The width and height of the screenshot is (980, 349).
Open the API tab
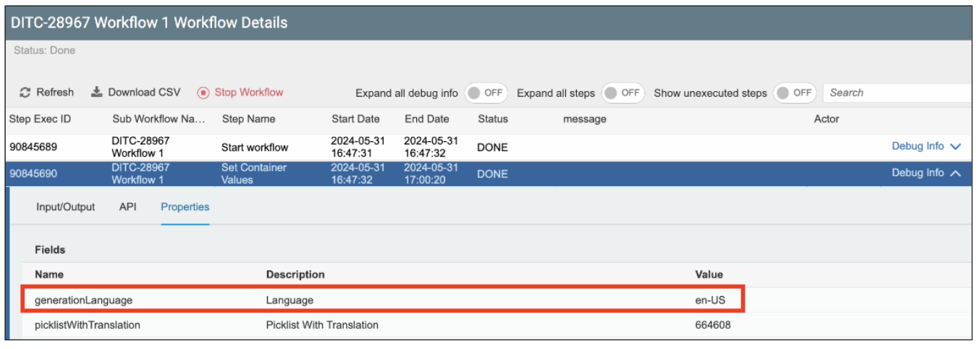click(127, 207)
